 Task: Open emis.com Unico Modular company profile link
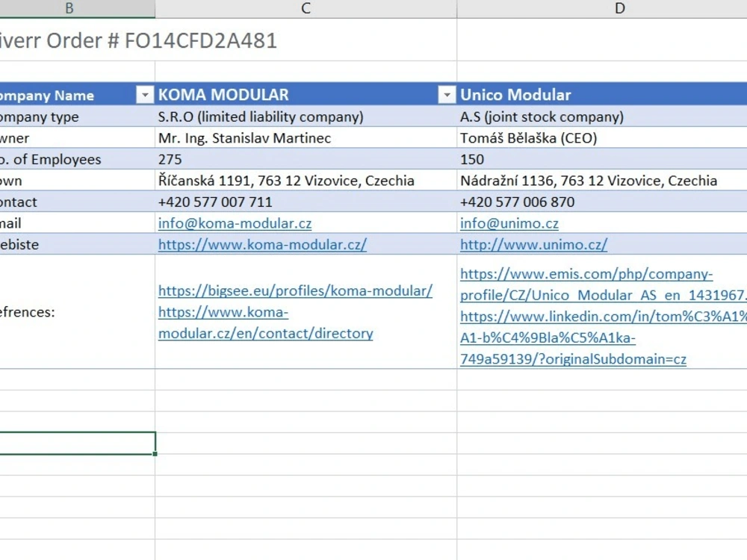[603, 284]
